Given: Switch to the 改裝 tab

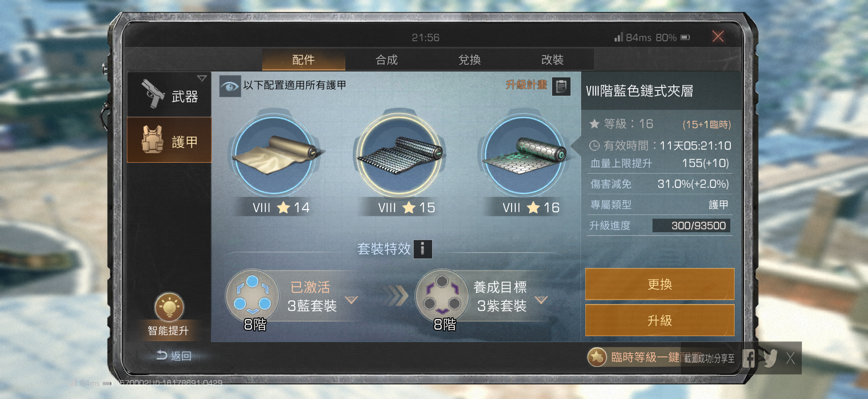Looking at the screenshot, I should pos(552,60).
